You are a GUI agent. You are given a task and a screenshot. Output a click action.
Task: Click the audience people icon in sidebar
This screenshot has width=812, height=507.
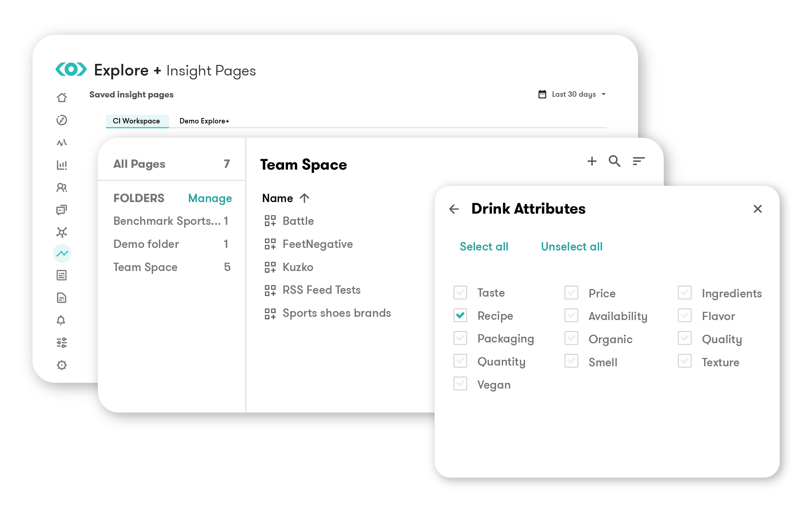(x=62, y=188)
